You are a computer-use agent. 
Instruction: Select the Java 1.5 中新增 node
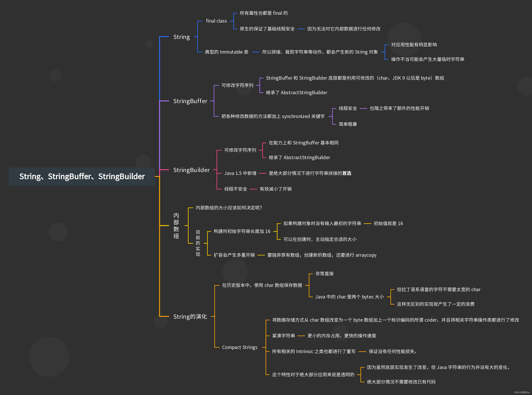coord(240,173)
